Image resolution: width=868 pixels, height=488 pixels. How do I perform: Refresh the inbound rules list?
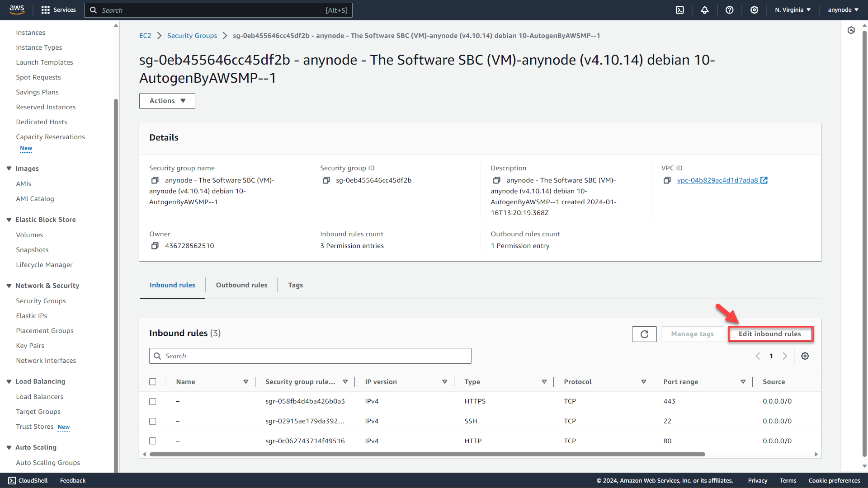click(x=644, y=334)
